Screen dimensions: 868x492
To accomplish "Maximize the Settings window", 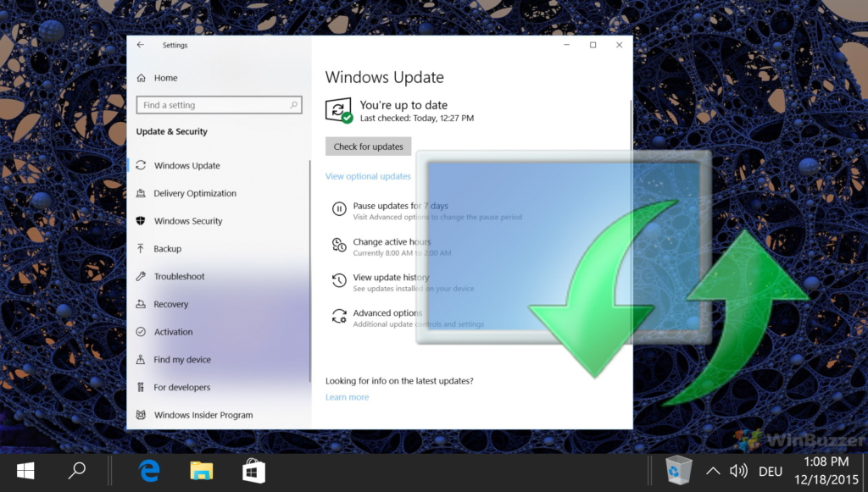I will (x=593, y=45).
